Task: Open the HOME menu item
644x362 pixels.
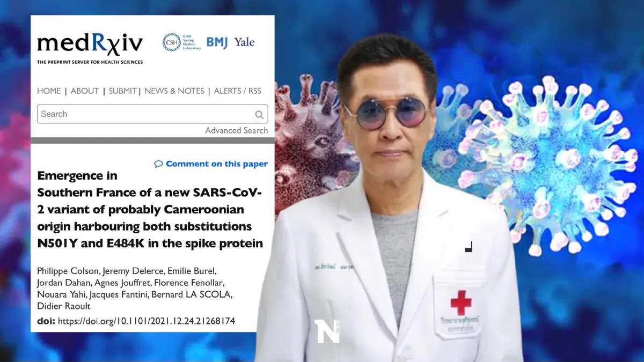Action: pos(49,91)
